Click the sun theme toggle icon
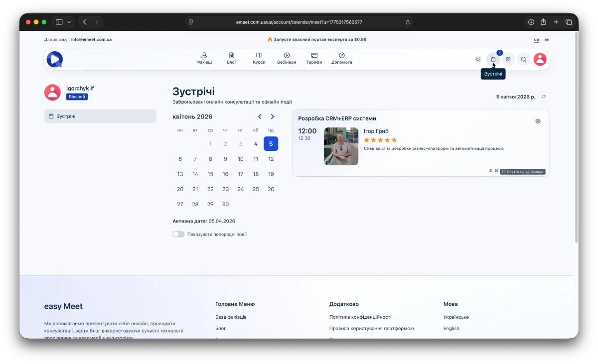Viewport: 598px width, 364px height. 478,59
